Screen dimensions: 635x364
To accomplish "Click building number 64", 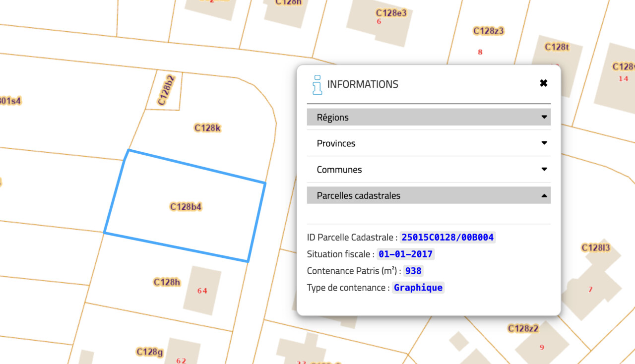I will pyautogui.click(x=202, y=291).
